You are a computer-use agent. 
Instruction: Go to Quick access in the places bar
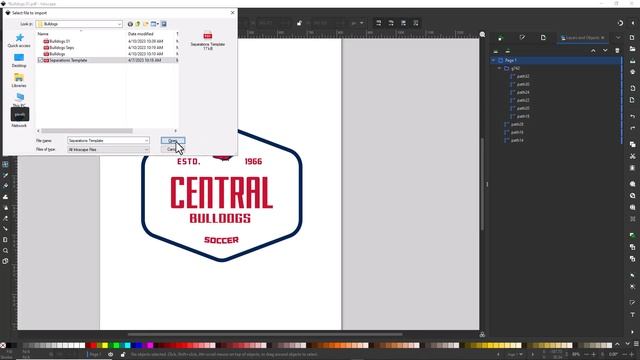point(19,41)
